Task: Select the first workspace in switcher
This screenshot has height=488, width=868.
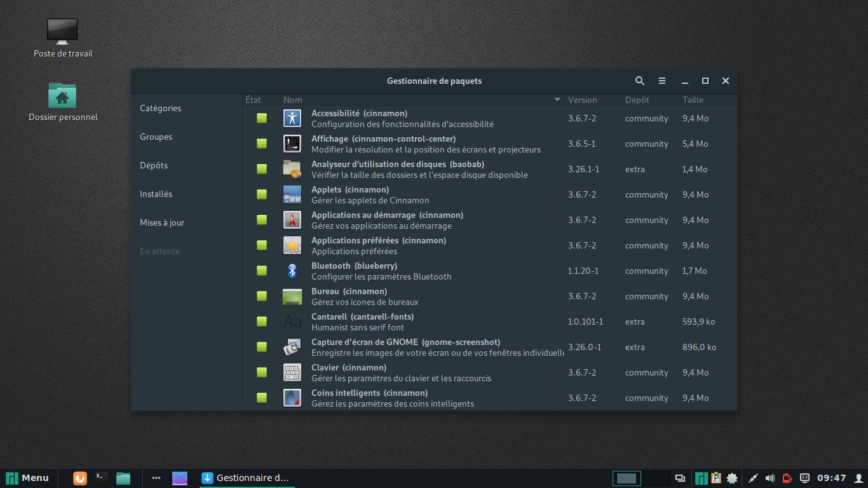Action: pyautogui.click(x=627, y=478)
